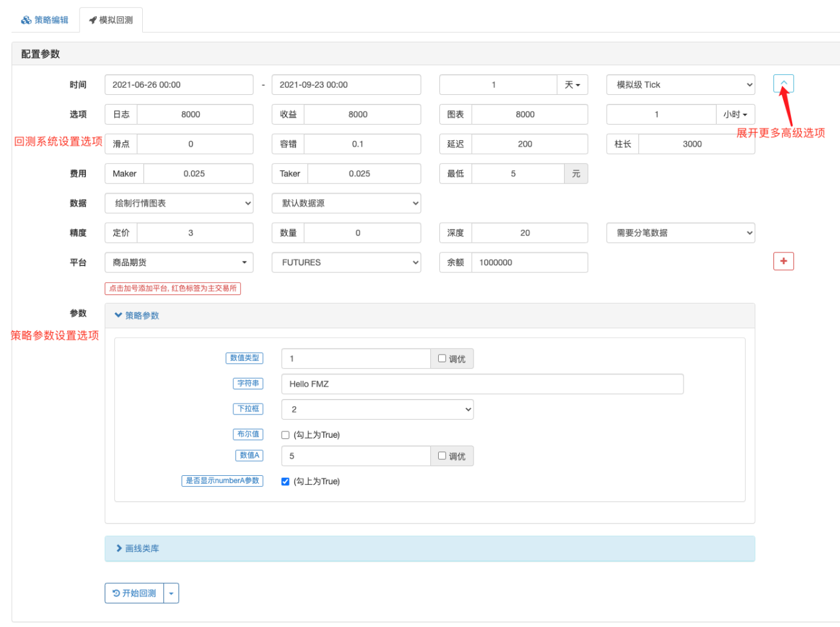The image size is (840, 627).
Task: Collapse the 策略参数 section
Action: [137, 315]
